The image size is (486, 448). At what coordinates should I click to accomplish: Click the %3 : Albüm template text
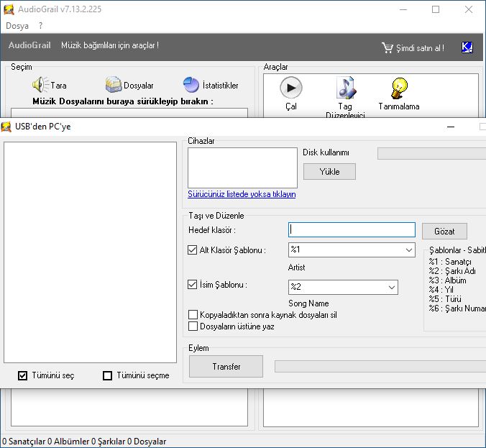[x=448, y=280]
